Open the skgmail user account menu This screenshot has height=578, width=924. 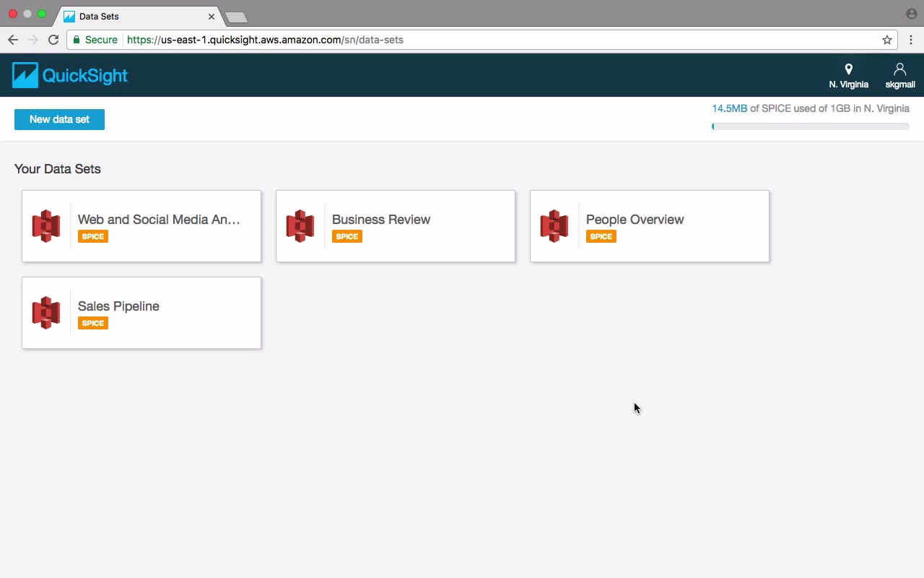899,76
